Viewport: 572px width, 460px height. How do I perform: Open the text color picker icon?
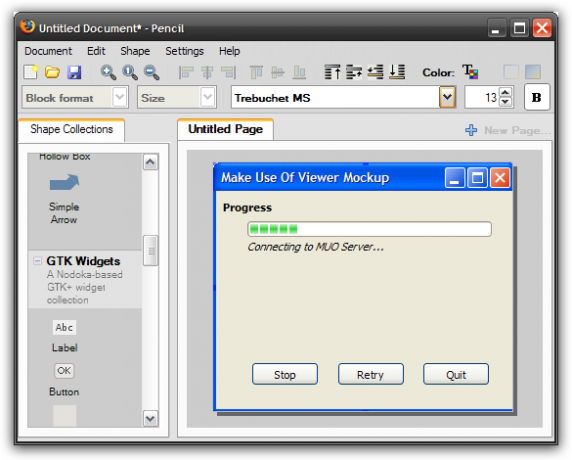470,72
